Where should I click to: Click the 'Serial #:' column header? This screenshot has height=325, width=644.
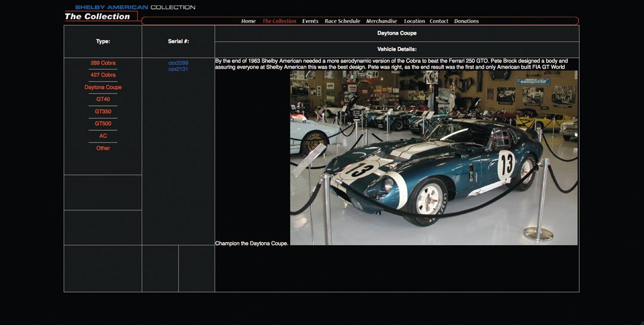tap(178, 41)
